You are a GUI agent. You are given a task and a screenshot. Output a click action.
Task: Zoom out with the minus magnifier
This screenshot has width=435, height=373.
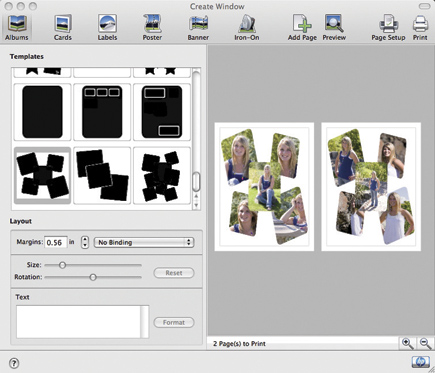(x=425, y=343)
